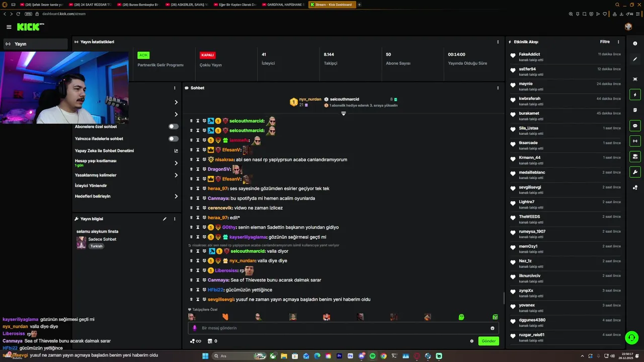Screen dimensions: 644x362
Task: Collapse the pinned leaderboard arrow in chat
Action: point(344,114)
